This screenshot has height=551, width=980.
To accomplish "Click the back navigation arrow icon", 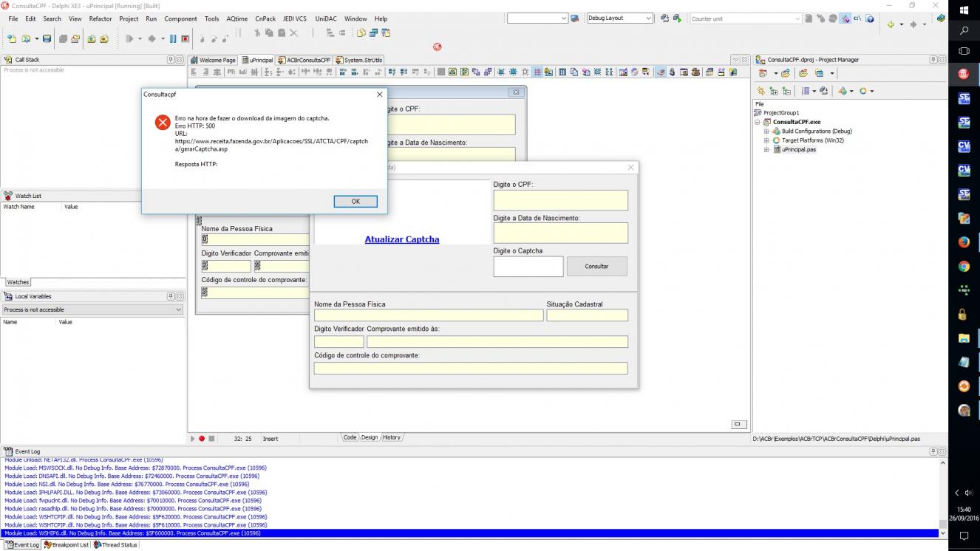I will pos(891,24).
